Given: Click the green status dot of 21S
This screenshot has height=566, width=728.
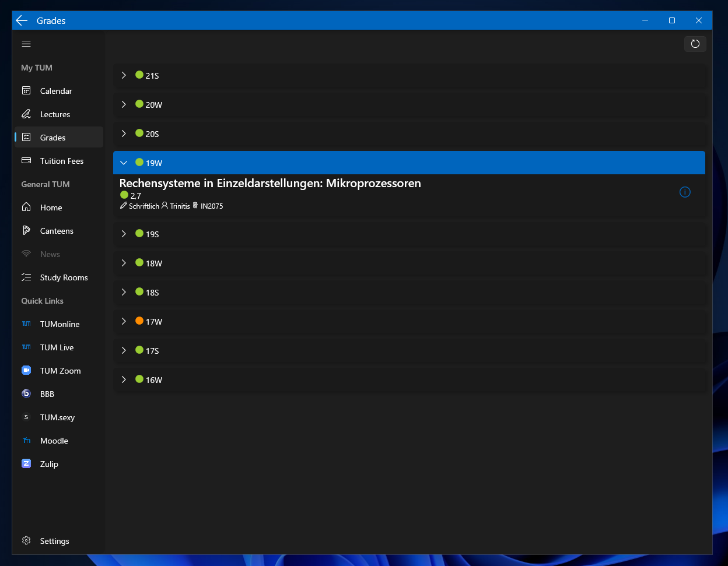Looking at the screenshot, I should [x=139, y=75].
